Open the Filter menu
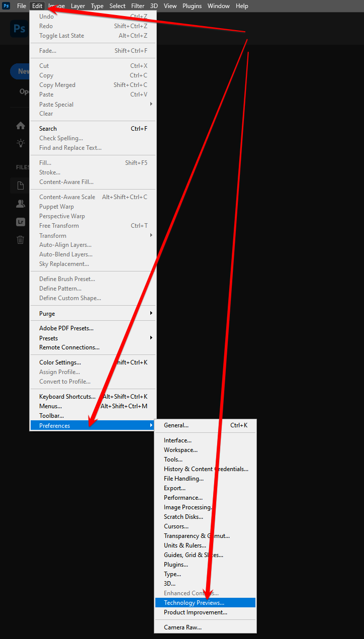The image size is (364, 639). click(138, 6)
